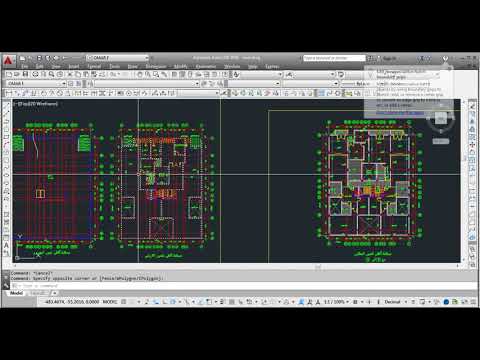Open the File menu
Screen dimensions: 480x360
tap(25, 66)
